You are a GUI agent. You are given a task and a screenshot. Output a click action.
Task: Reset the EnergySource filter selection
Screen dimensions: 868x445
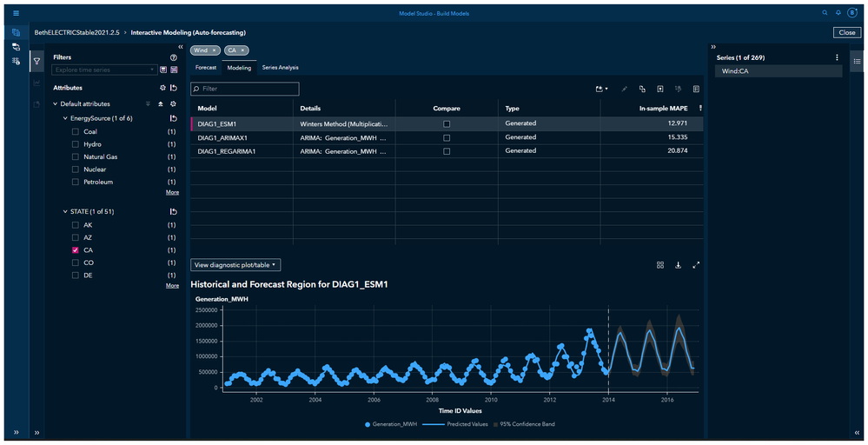coord(174,118)
